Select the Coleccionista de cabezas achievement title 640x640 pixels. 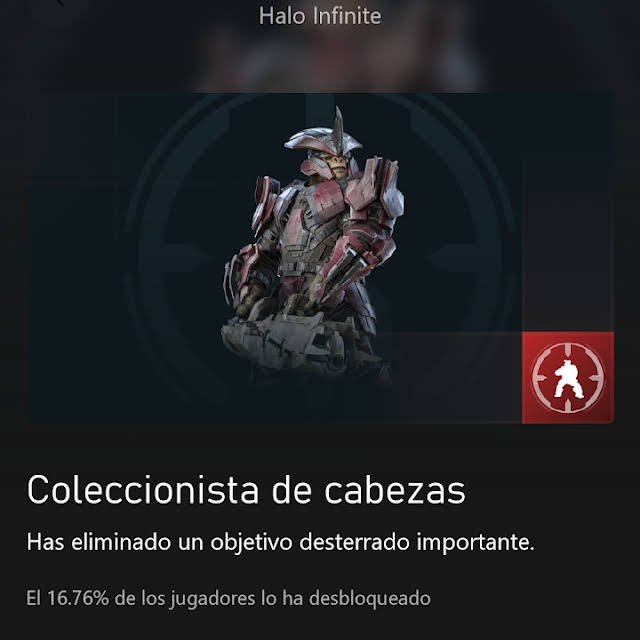(246, 490)
